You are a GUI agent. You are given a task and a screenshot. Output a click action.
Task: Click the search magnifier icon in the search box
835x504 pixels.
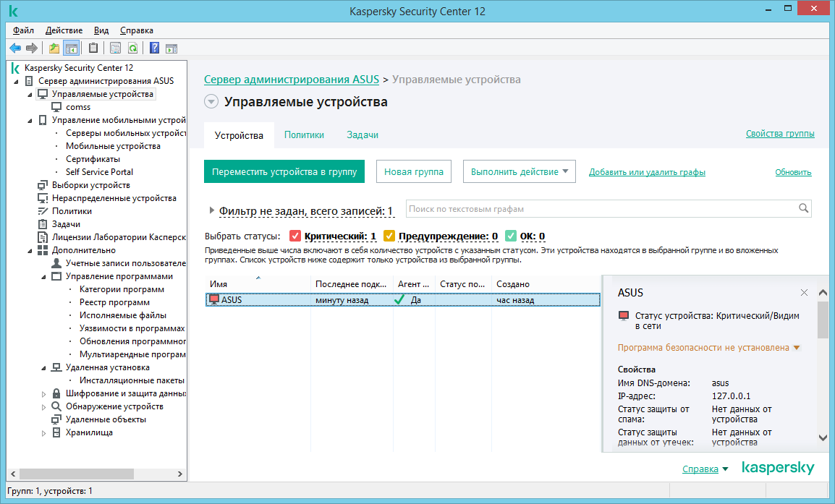click(x=804, y=209)
